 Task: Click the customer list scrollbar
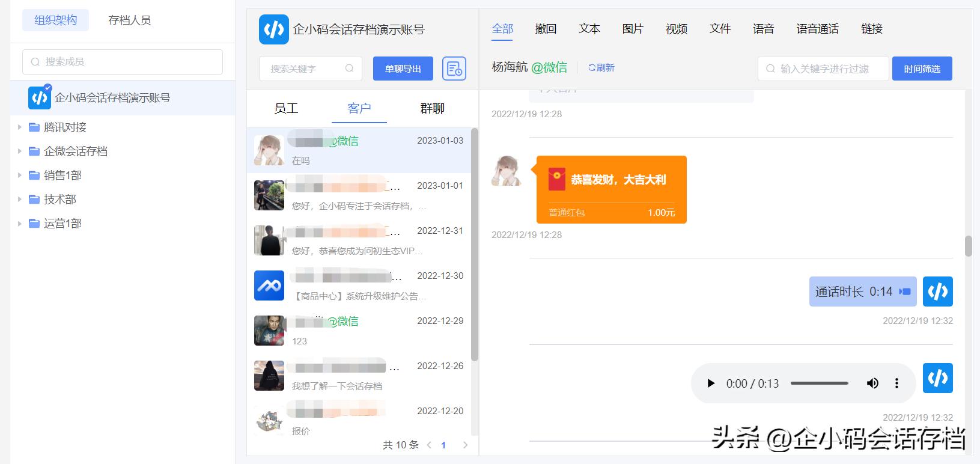(x=475, y=244)
